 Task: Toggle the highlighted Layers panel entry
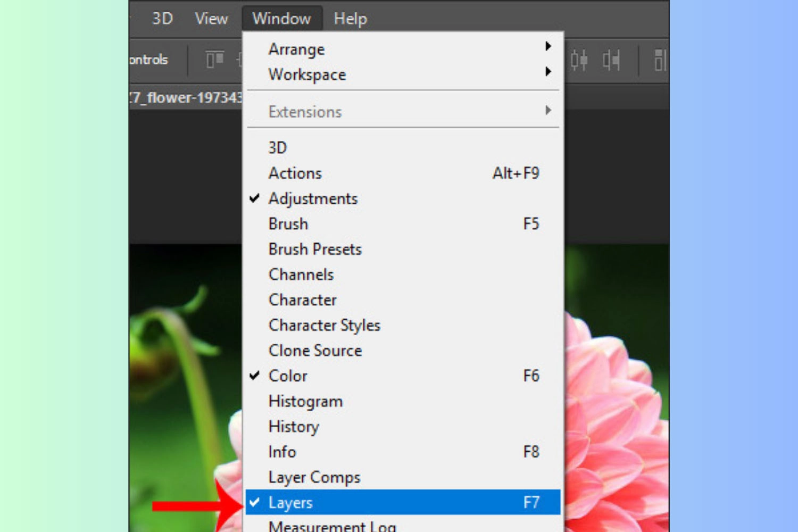403,502
